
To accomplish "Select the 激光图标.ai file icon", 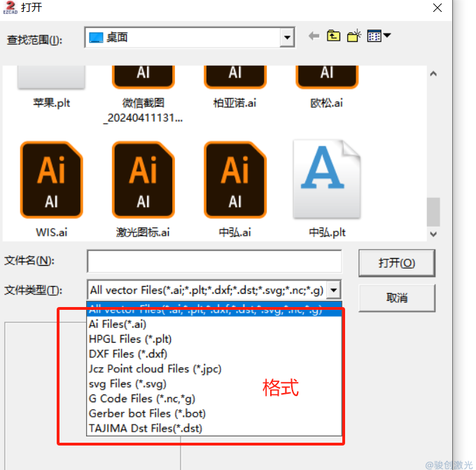I will pos(143,180).
